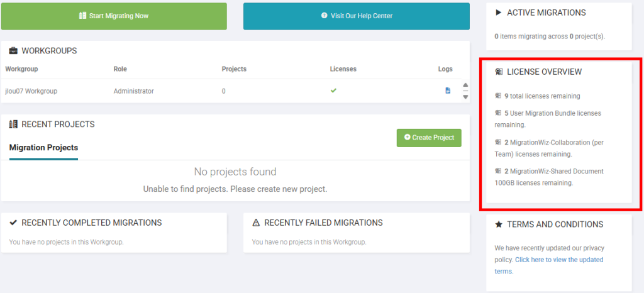
Task: Click the books icon beside RECENT PROJECTS
Action: pyautogui.click(x=13, y=124)
